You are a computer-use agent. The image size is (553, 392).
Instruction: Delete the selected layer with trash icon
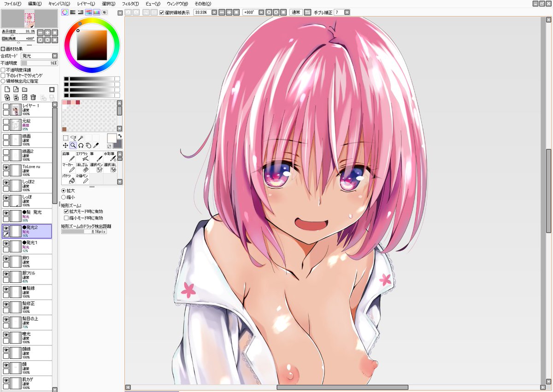pyautogui.click(x=33, y=97)
